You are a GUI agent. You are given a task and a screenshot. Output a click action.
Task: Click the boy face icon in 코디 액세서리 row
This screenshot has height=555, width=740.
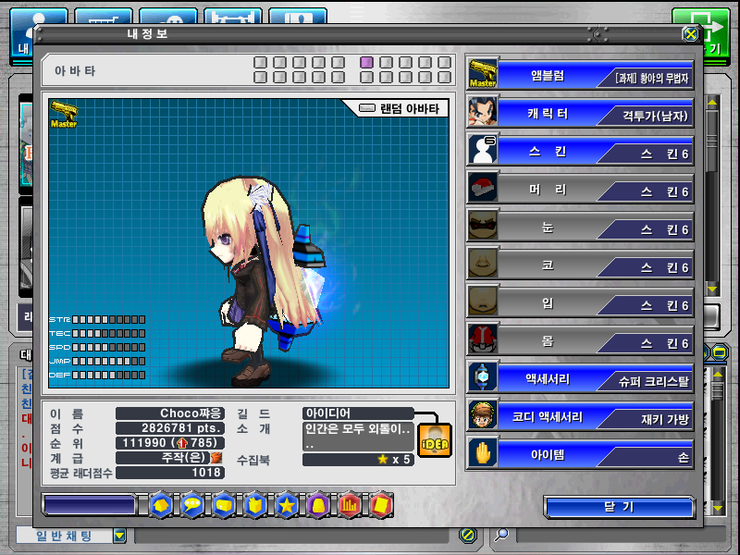[x=483, y=415]
